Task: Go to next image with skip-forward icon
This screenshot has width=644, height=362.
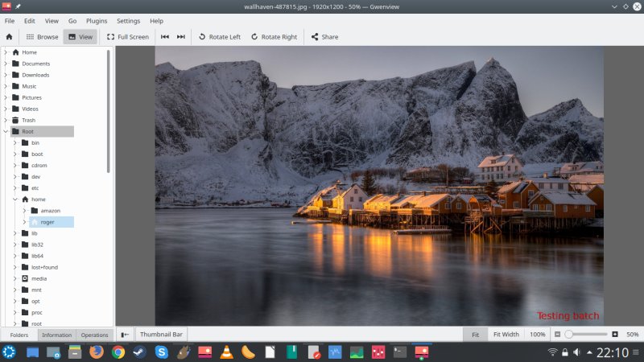Action: pos(181,36)
